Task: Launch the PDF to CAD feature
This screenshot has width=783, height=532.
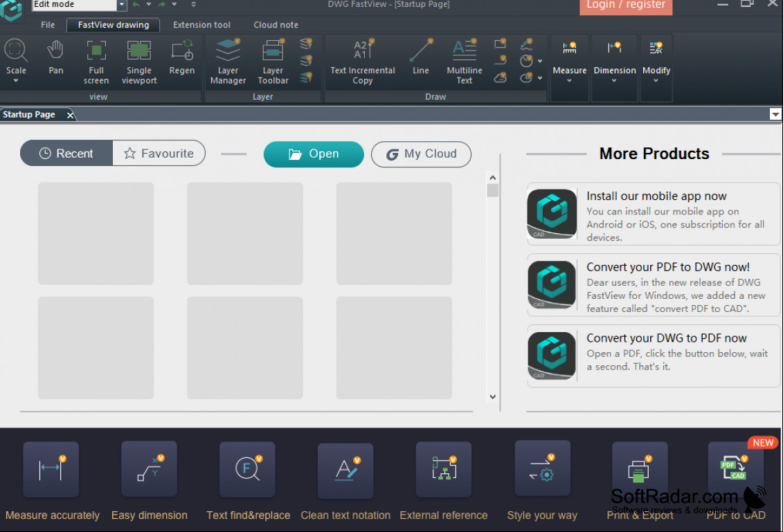Action: pos(735,481)
